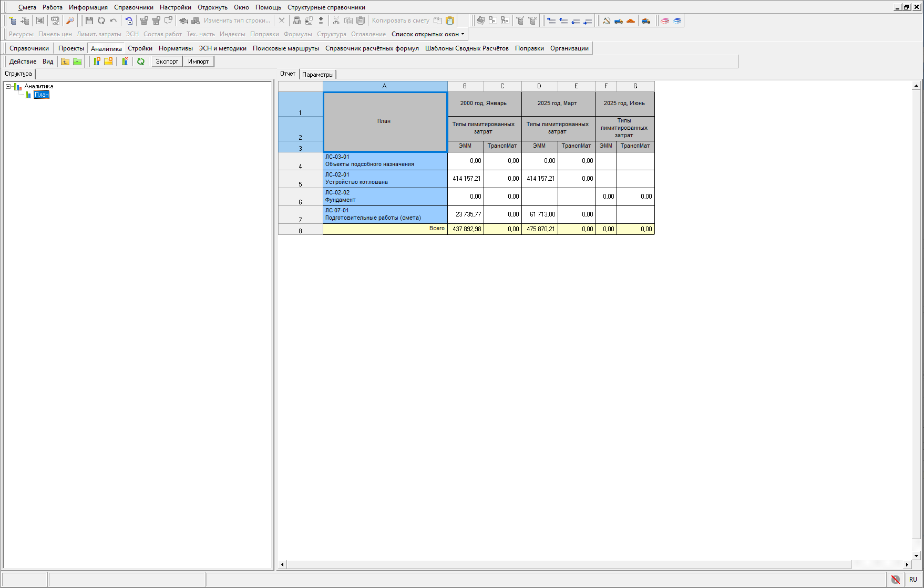The width and height of the screenshot is (924, 588).
Task: Click the pink stacked books icon
Action: 665,20
